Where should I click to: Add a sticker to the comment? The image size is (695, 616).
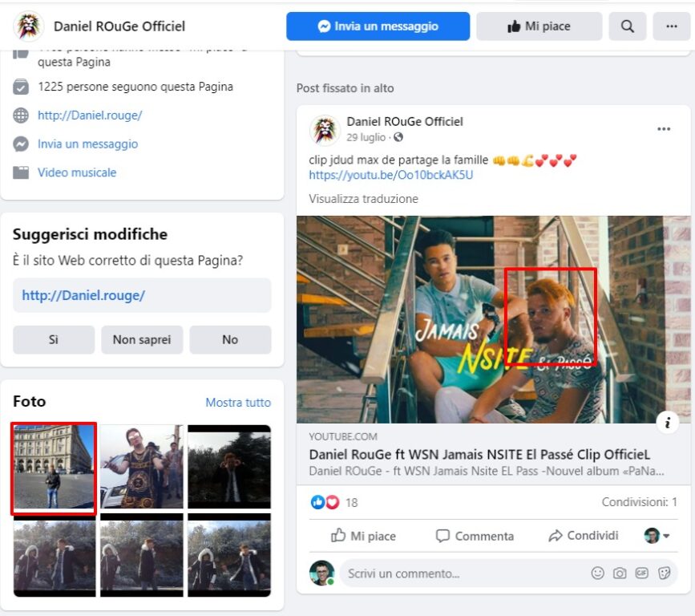(664, 573)
